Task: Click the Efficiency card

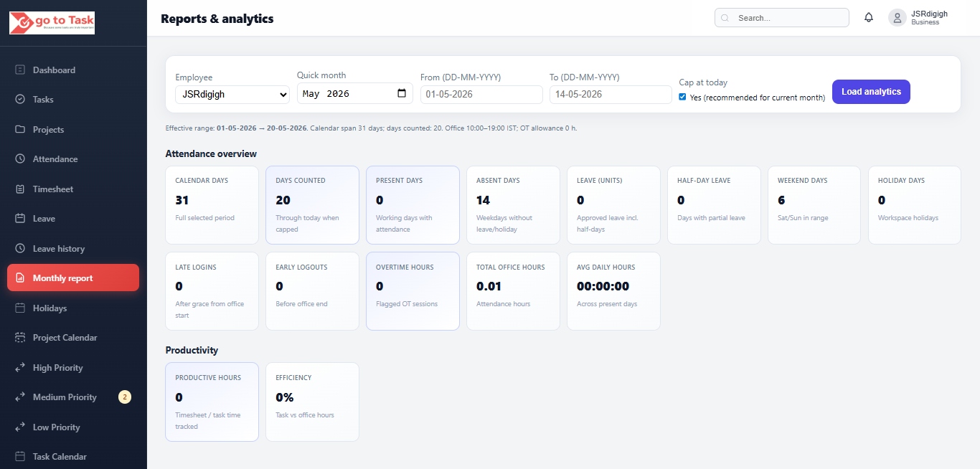Action: tap(312, 402)
